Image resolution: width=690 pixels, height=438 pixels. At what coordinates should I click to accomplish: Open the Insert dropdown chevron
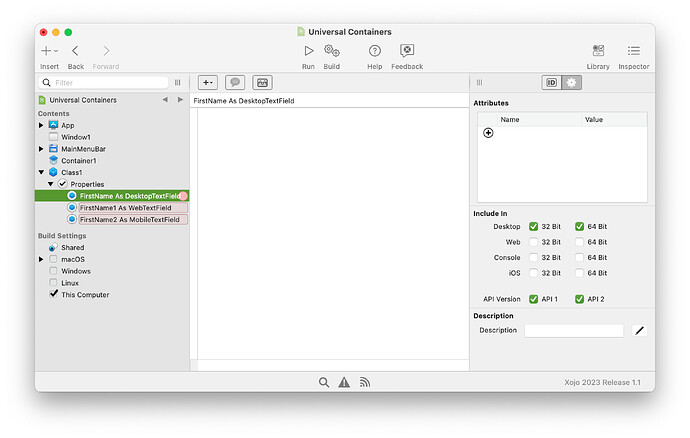click(56, 51)
